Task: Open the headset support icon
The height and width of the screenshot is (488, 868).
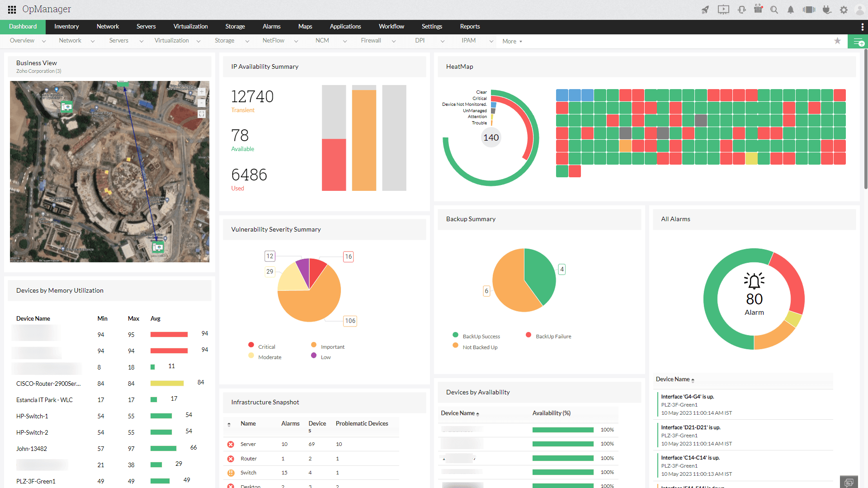Action: 741,9
